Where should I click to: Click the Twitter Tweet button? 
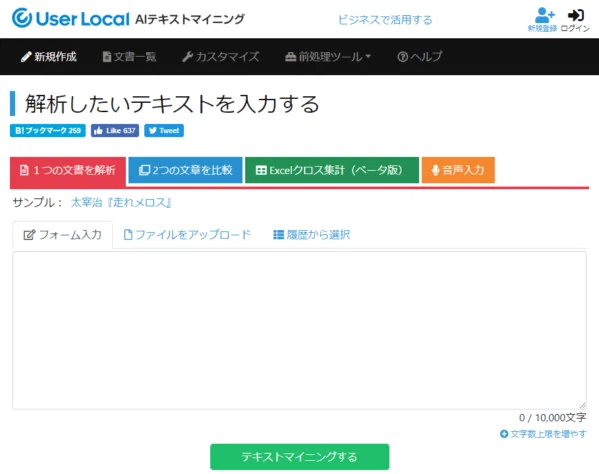(x=164, y=131)
